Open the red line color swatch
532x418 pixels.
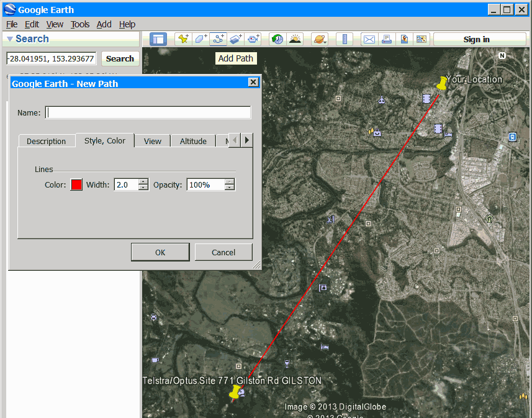click(76, 184)
